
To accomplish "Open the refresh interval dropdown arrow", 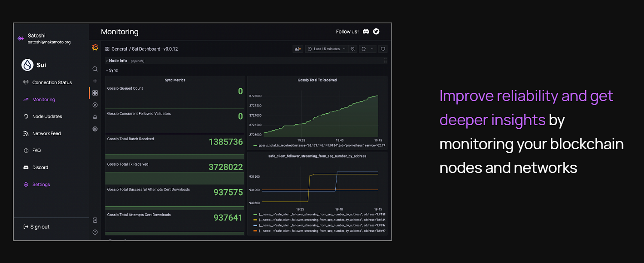I will pyautogui.click(x=372, y=49).
